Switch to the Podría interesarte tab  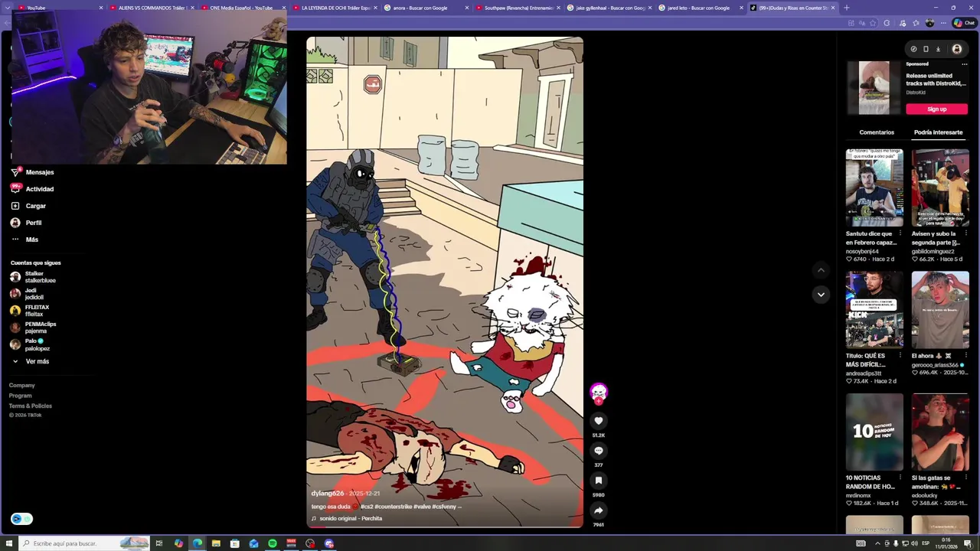[x=938, y=132]
